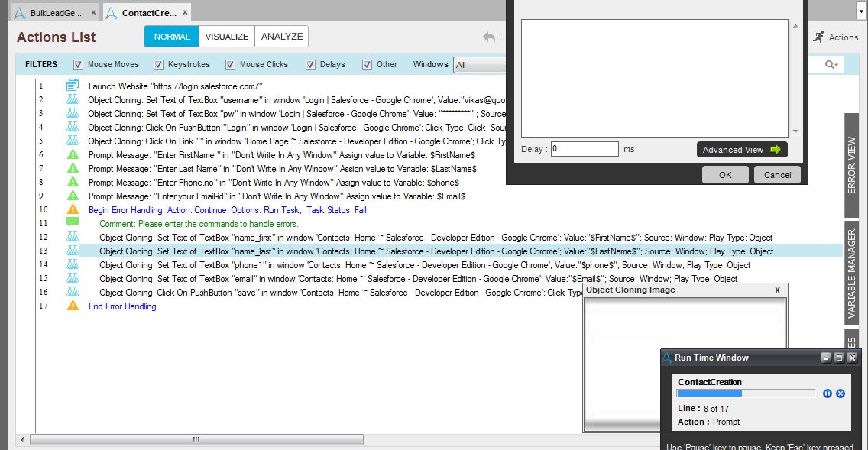This screenshot has width=868, height=450.
Task: Click into the Delay input field
Action: [585, 149]
